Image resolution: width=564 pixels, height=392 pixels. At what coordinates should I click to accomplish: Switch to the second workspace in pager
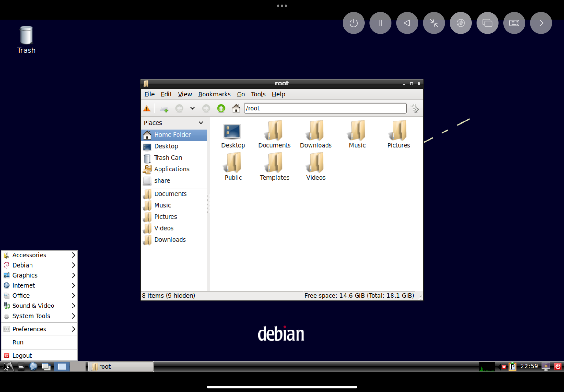tap(78, 367)
